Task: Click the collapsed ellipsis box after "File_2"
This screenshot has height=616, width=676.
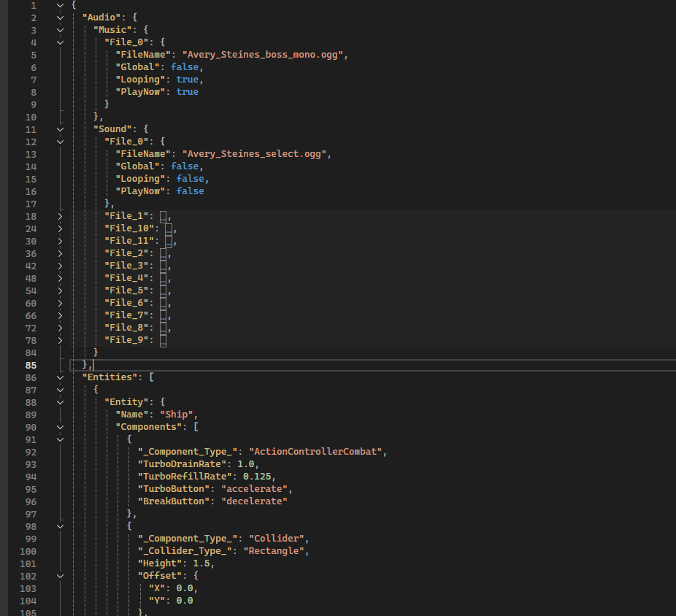Action: coord(164,253)
